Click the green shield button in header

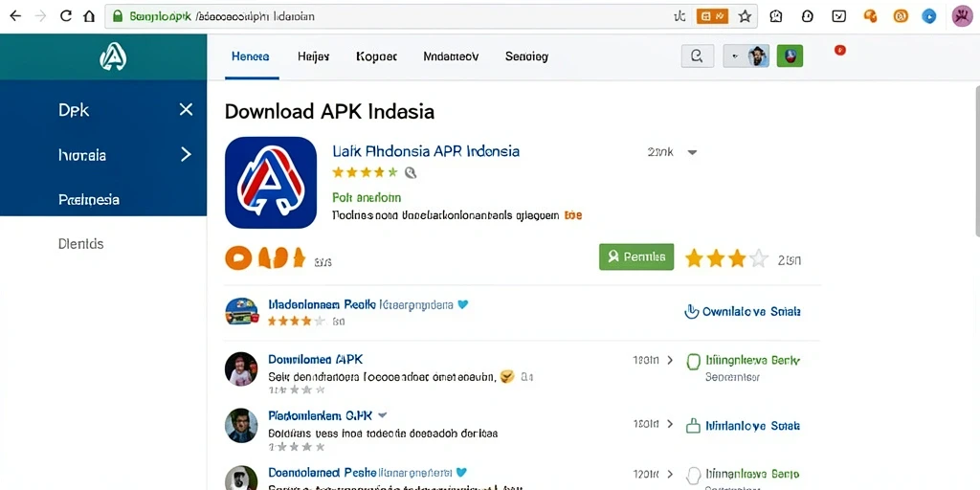pos(790,56)
